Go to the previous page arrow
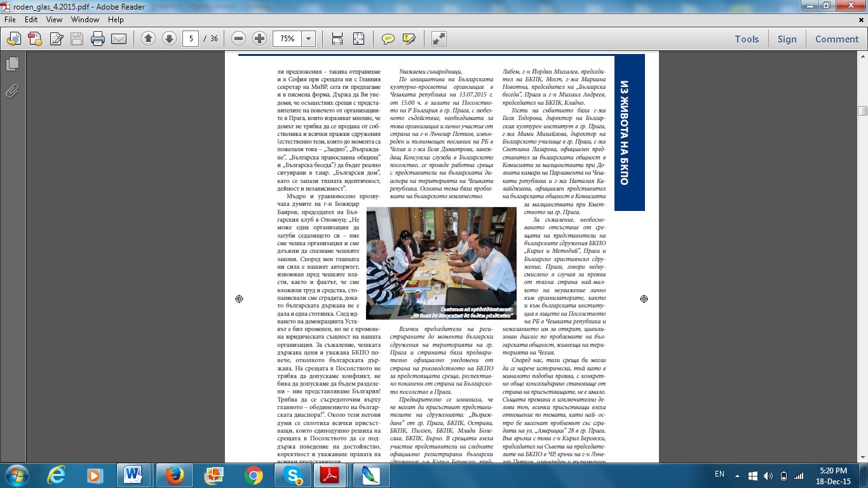The image size is (868, 488). click(x=148, y=39)
